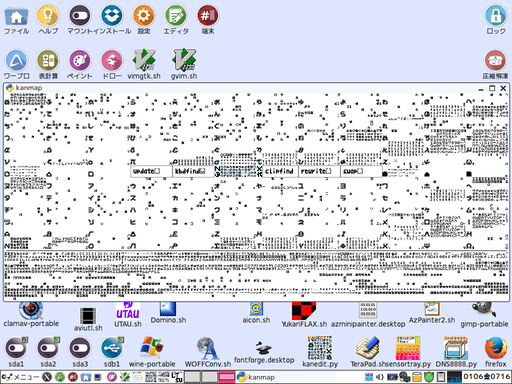
Task: Launch WOFFConv.sh desktop icon
Action: click(x=207, y=348)
